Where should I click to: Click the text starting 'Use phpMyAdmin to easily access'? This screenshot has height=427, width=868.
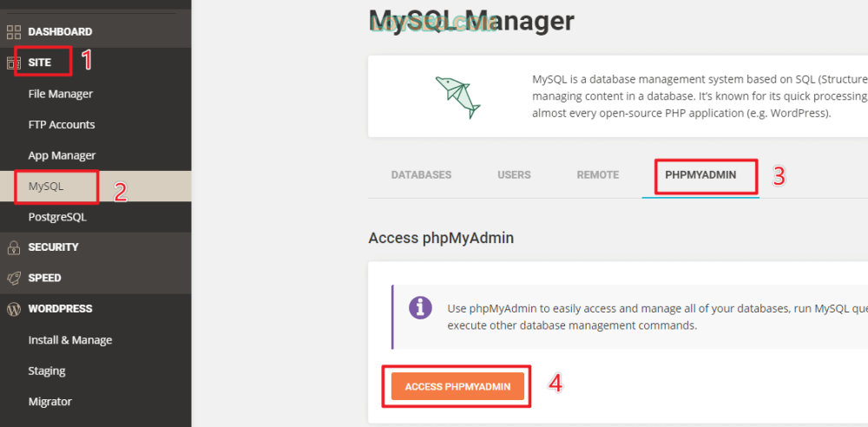(657, 317)
